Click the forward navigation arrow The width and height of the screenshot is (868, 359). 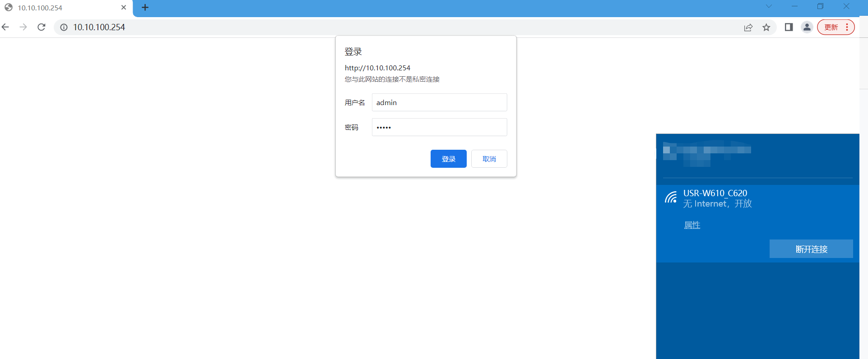(23, 27)
